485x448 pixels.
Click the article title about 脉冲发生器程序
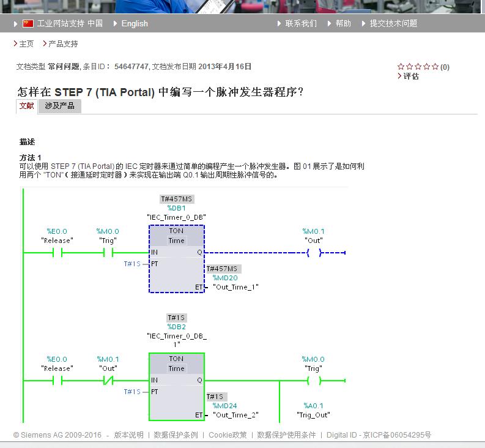click(160, 92)
